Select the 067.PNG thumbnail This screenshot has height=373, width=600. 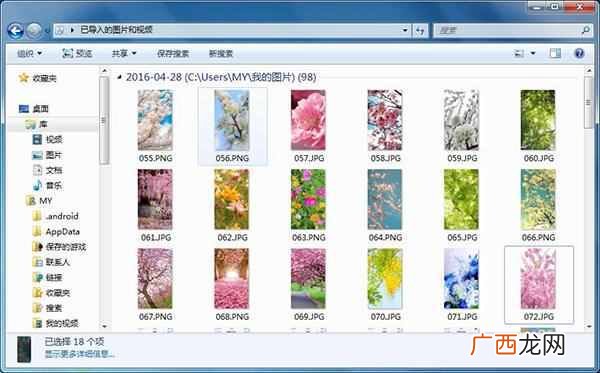click(x=155, y=279)
